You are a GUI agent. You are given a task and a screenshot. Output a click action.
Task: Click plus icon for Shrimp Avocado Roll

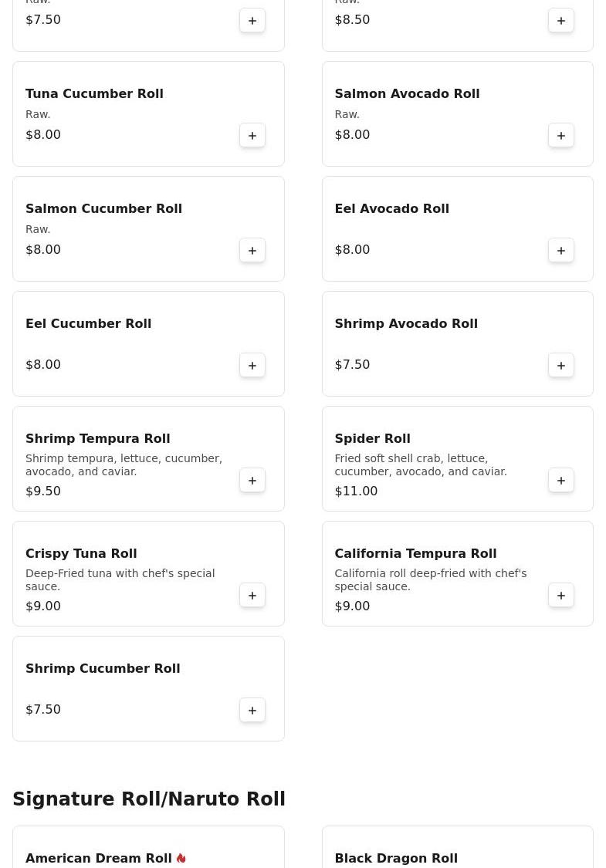point(561,365)
